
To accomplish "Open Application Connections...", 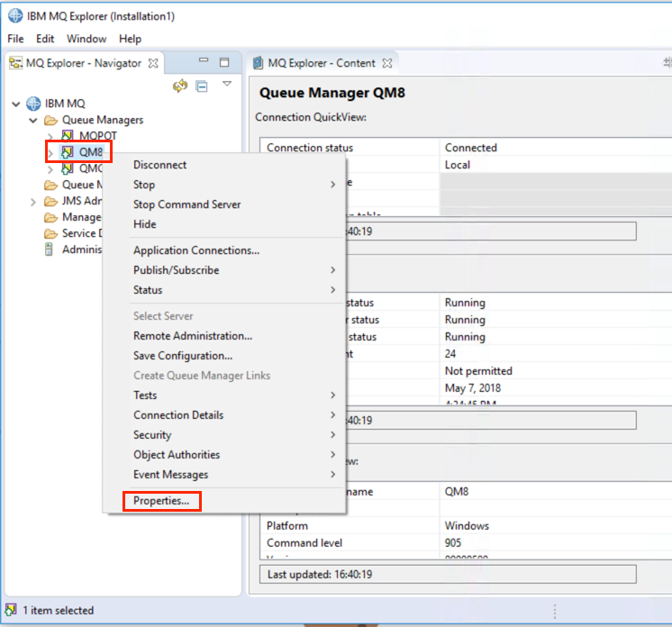I will [223, 250].
